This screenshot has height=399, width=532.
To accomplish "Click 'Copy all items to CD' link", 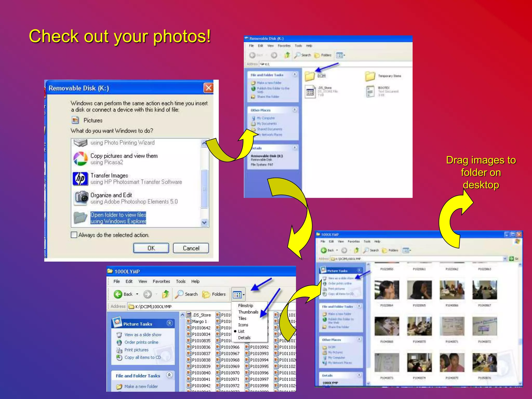I will [x=143, y=357].
